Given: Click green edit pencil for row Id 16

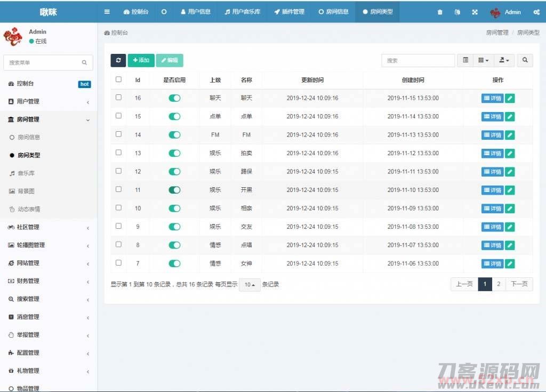Looking at the screenshot, I should pos(510,98).
